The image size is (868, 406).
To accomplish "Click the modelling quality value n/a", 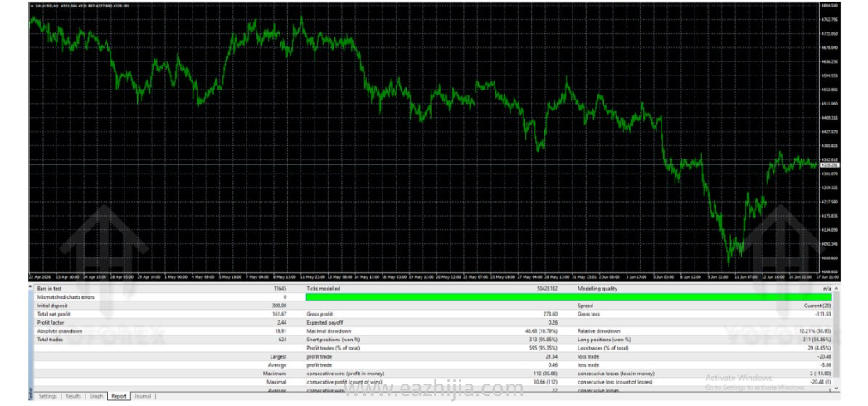I will (827, 289).
